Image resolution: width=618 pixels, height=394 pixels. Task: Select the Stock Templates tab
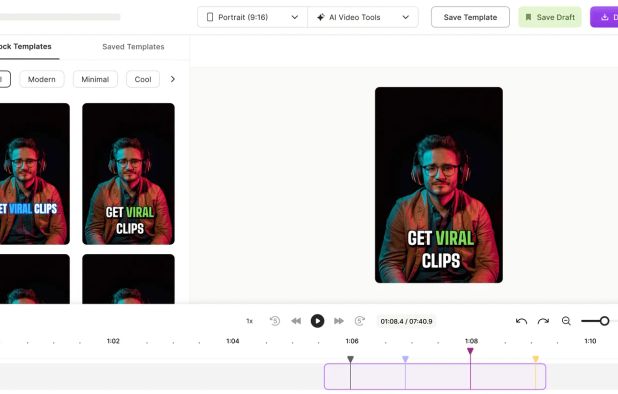pos(26,46)
